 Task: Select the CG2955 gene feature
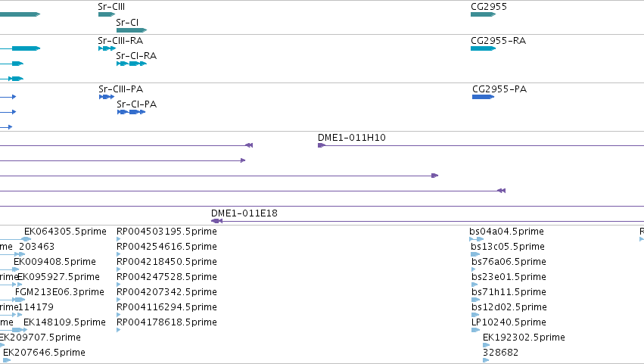click(483, 14)
